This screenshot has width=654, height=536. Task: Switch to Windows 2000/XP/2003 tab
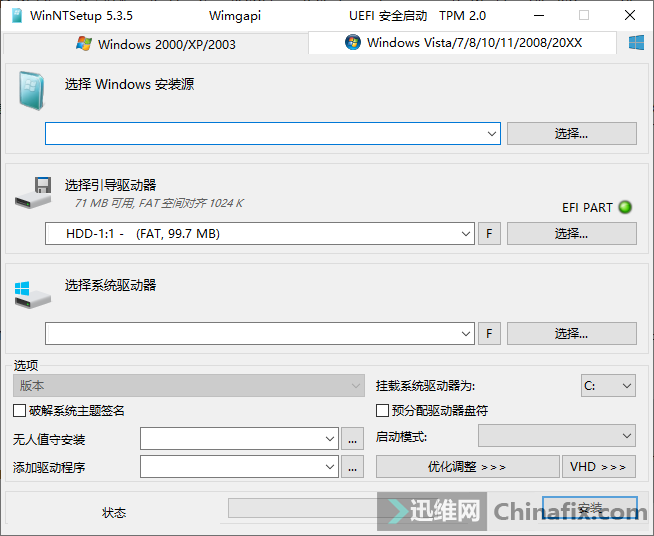(x=156, y=44)
